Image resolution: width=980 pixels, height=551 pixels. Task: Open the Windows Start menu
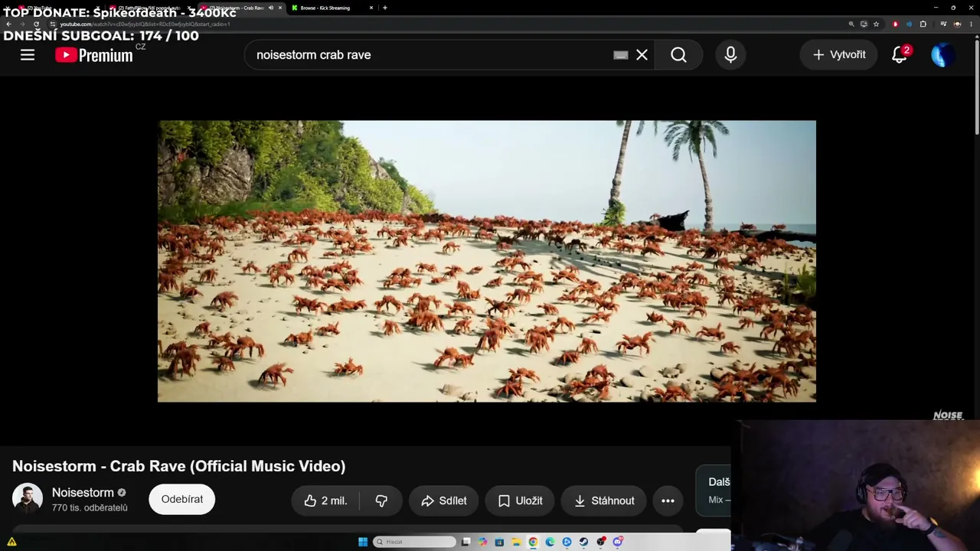click(x=363, y=542)
